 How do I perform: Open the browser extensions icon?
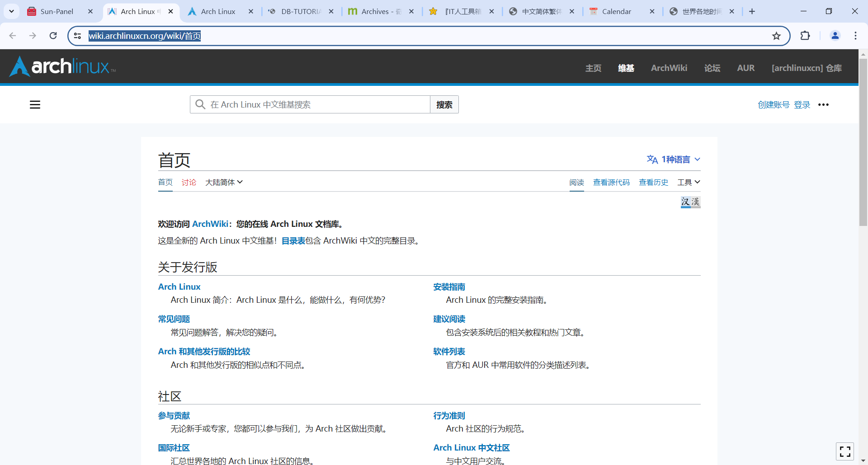pos(805,36)
